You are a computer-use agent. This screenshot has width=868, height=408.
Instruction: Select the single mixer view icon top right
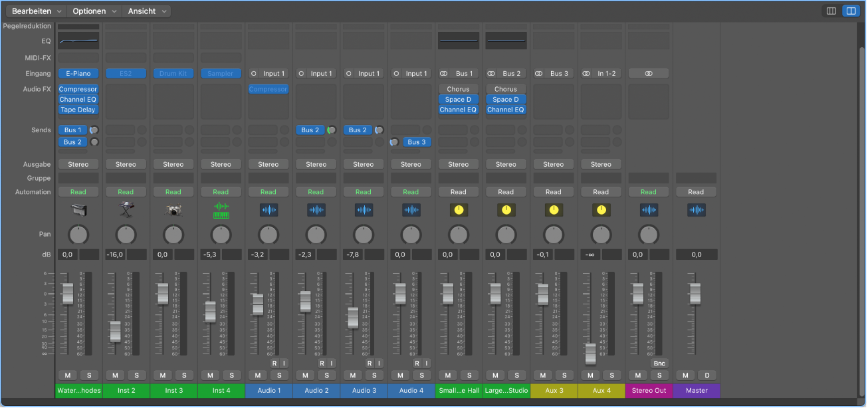tap(832, 11)
